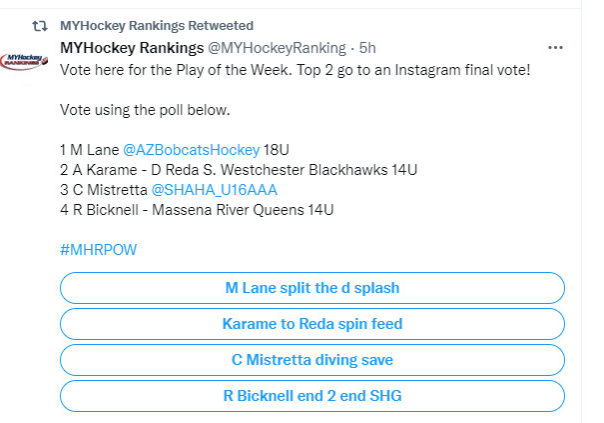
Task: Click the 'Vote using the poll below' line
Action: [145, 110]
